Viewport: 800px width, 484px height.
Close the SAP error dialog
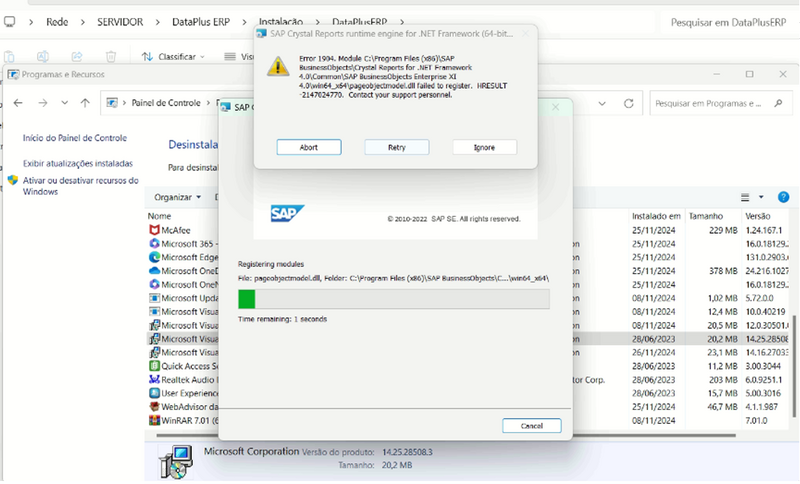[525, 34]
